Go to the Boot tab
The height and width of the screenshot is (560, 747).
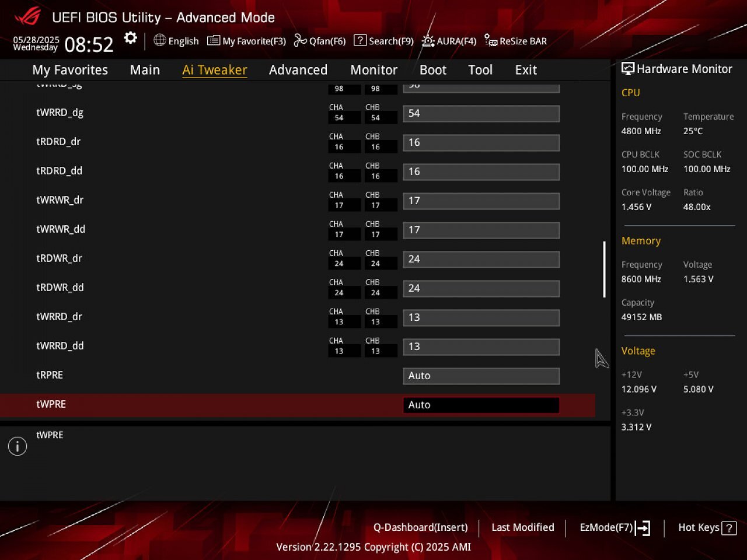(x=433, y=70)
